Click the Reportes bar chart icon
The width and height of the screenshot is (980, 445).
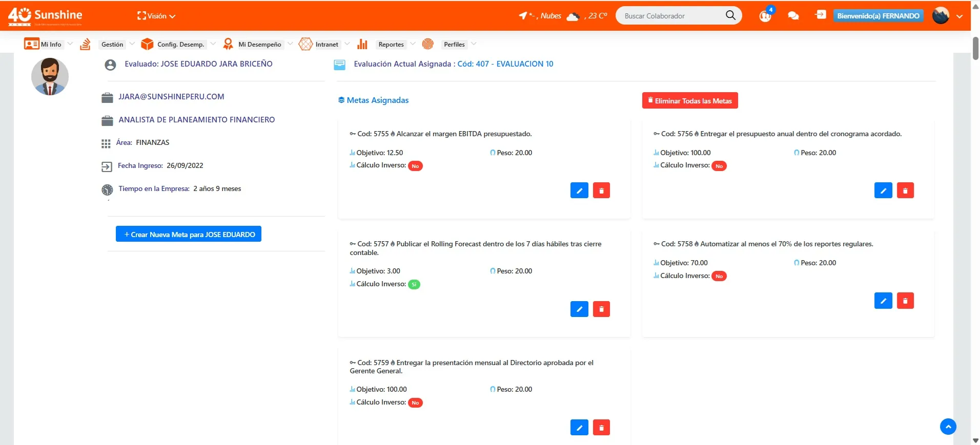click(x=362, y=44)
